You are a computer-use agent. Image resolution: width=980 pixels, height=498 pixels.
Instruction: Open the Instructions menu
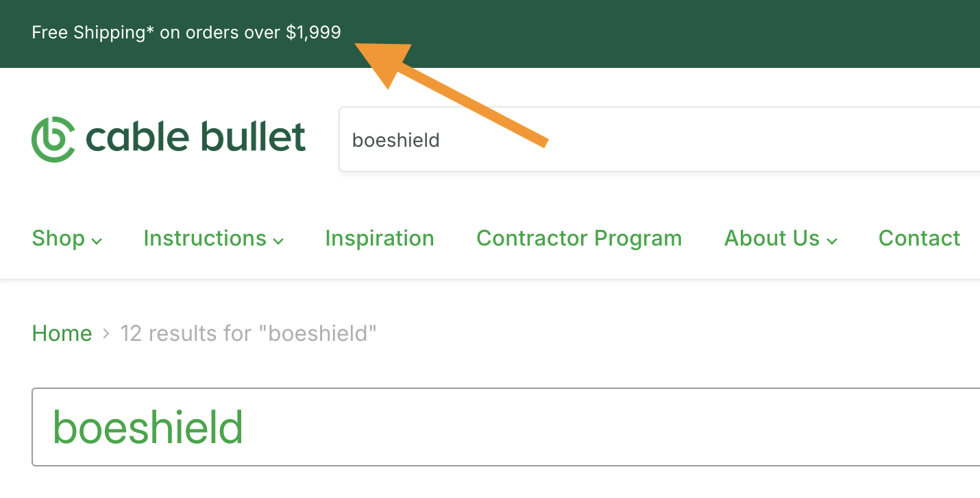click(x=204, y=239)
